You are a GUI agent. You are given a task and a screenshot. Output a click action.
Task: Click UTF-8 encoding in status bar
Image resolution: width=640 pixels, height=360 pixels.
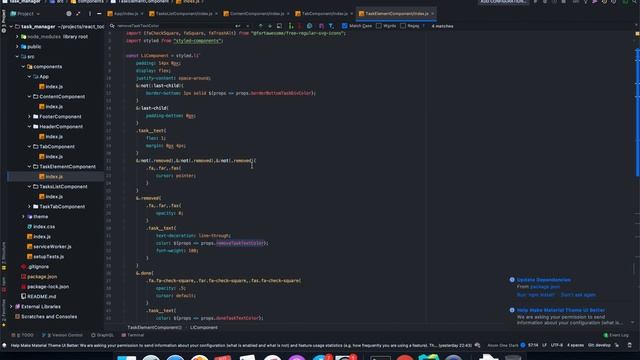point(557,345)
